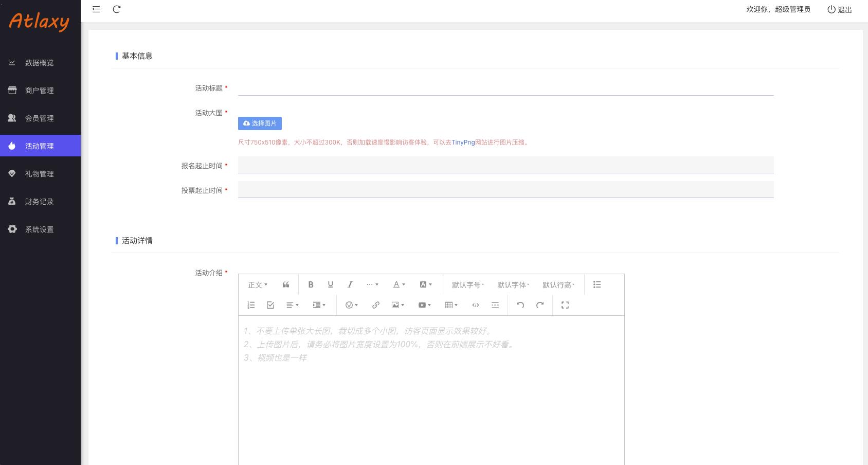Collapse the sidebar with the menu-fold icon
The image size is (868, 465).
coord(96,9)
